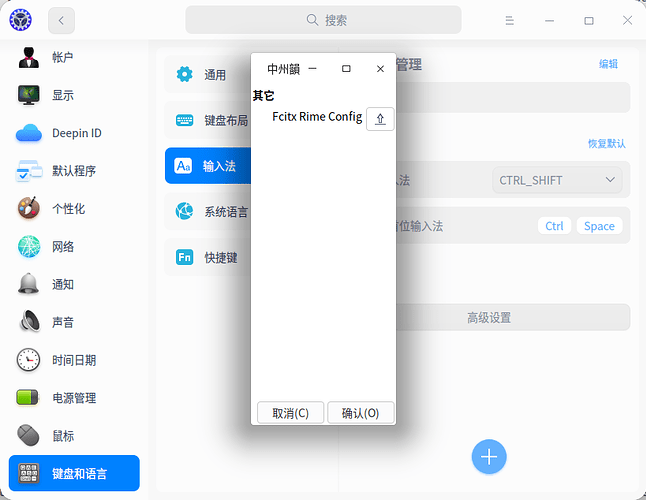
Task: Click 个性化 sidebar label
Action: click(x=68, y=209)
